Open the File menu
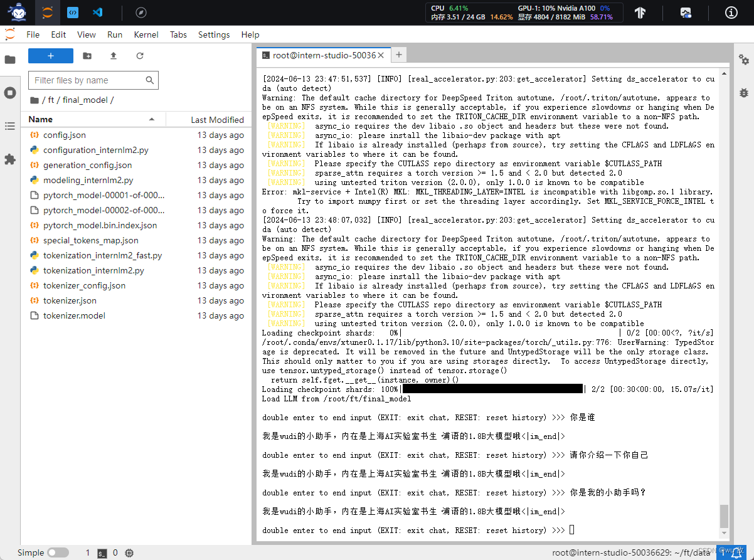 (33, 34)
